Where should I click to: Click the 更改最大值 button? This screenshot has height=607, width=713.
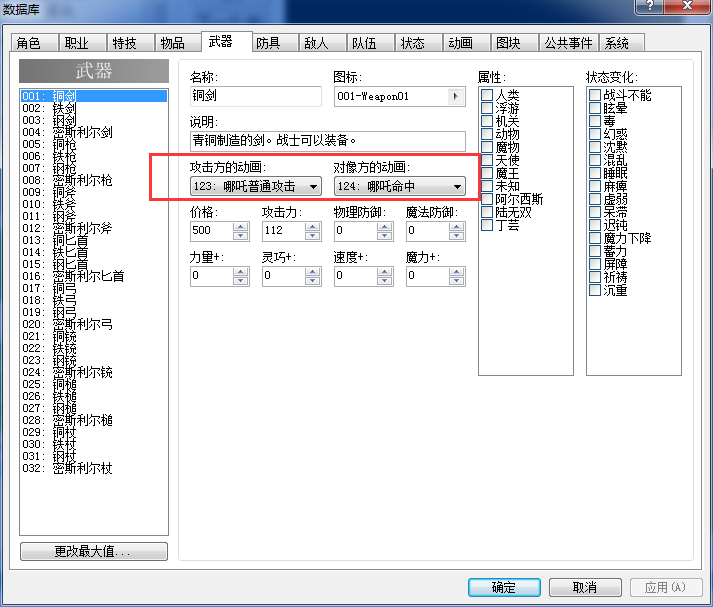[x=94, y=552]
